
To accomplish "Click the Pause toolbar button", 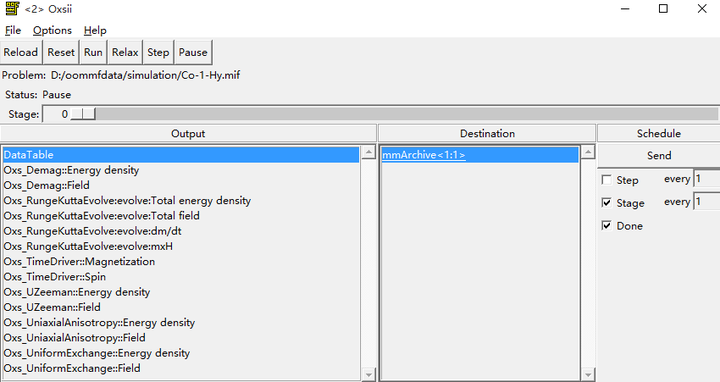I will 193,52.
